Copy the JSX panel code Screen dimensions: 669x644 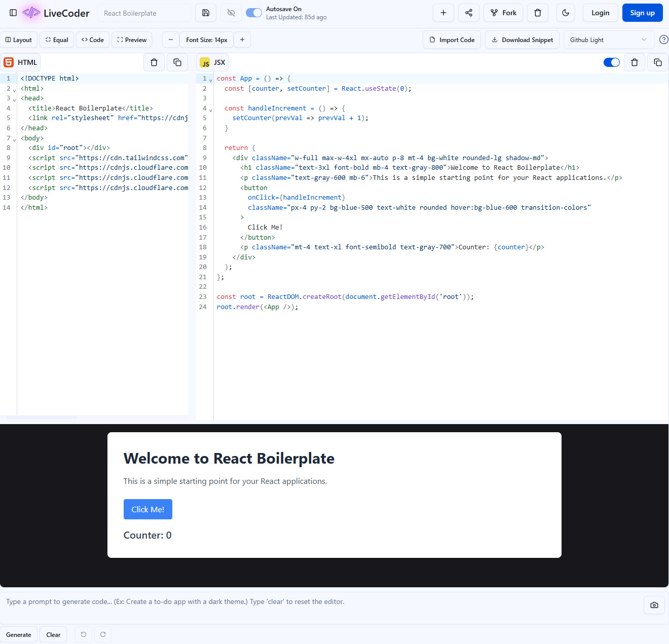[658, 62]
